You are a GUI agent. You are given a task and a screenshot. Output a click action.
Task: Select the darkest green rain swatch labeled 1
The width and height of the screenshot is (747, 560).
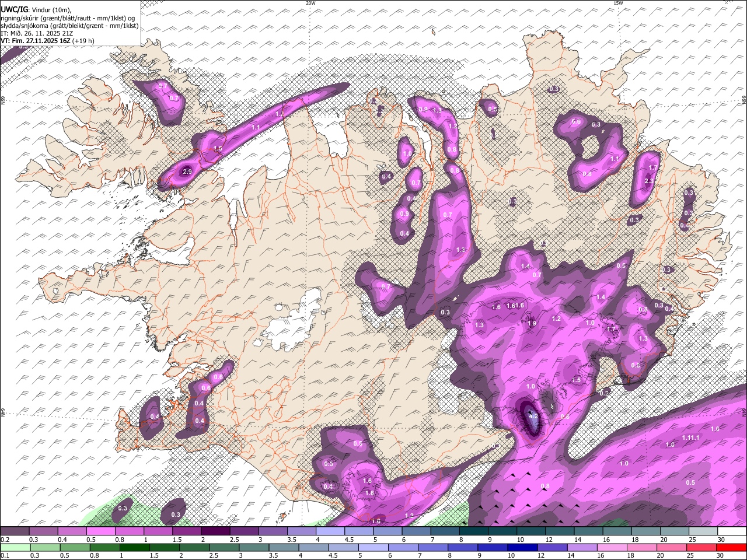135,547
